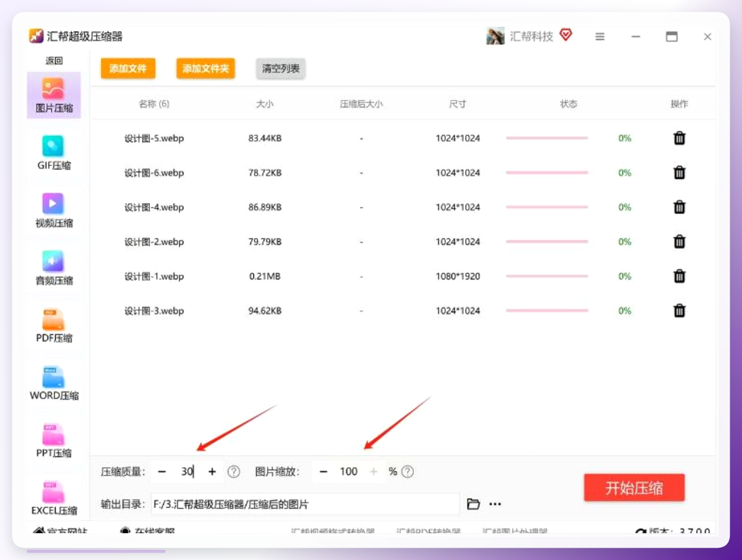Click progress bar of 设计图-1.webp
The image size is (742, 560).
click(x=547, y=276)
